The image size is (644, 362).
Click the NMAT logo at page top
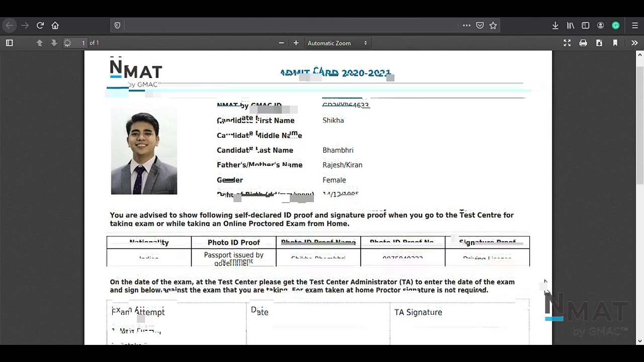136,72
